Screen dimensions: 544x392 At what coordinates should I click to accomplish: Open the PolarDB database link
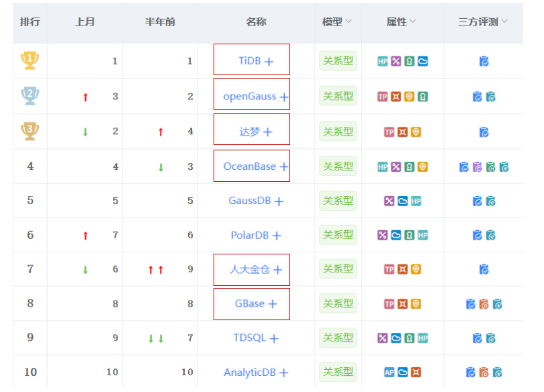249,236
